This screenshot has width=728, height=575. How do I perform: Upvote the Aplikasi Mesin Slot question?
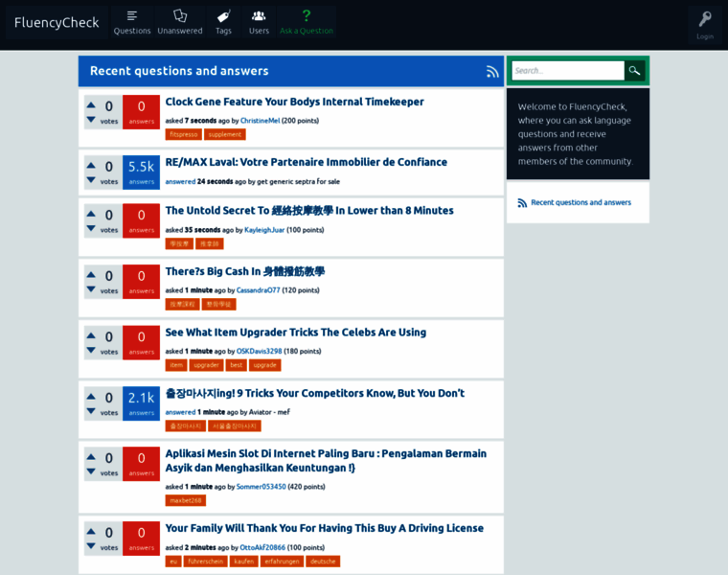(91, 457)
